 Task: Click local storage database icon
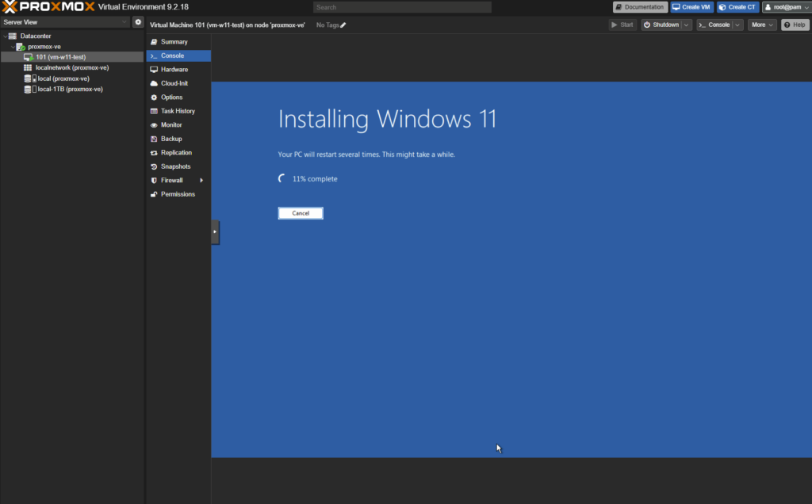(x=28, y=78)
